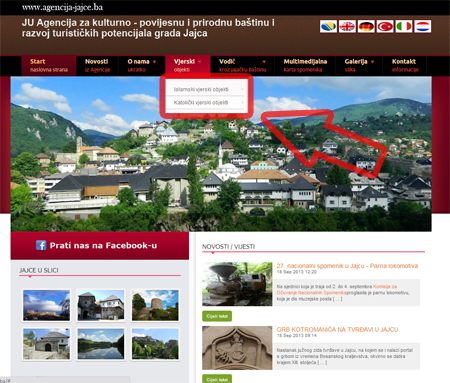Click the Facebook logo icon
The width and height of the screenshot is (450, 383).
(41, 245)
